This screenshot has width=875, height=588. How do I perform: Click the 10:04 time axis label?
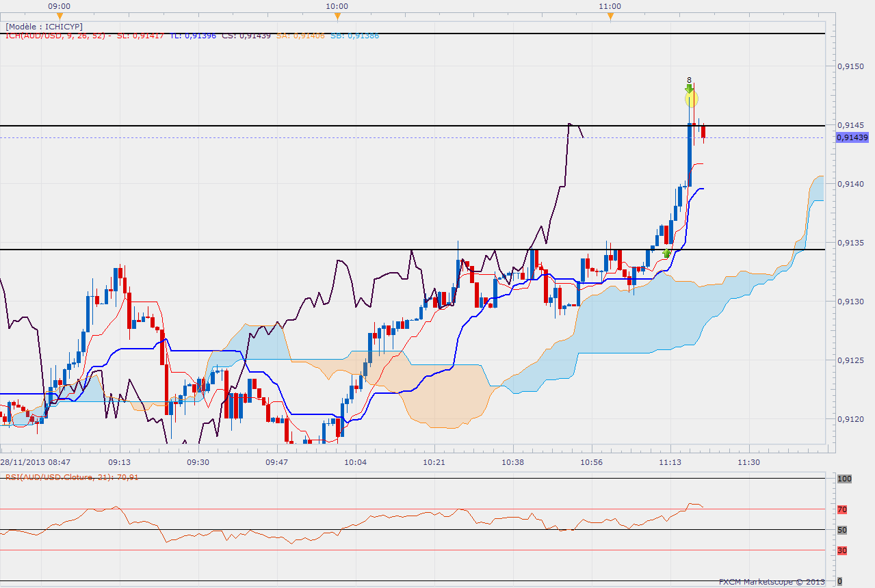tap(356, 462)
